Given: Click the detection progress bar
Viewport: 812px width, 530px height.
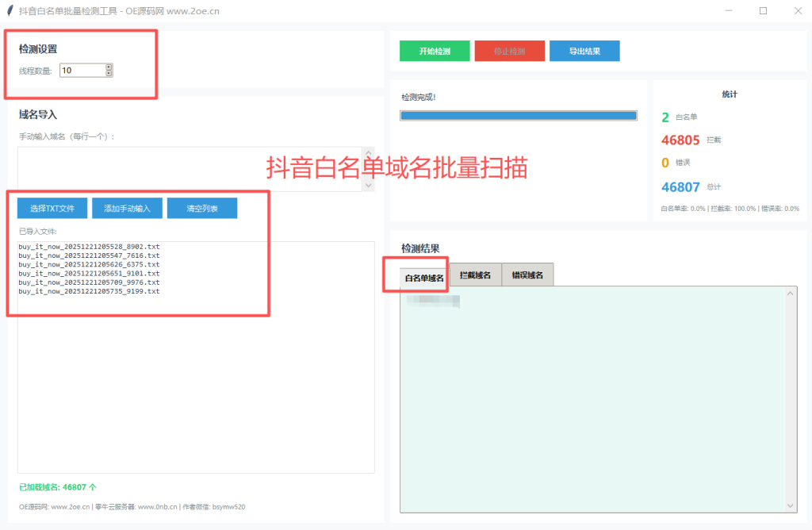Looking at the screenshot, I should (518, 115).
